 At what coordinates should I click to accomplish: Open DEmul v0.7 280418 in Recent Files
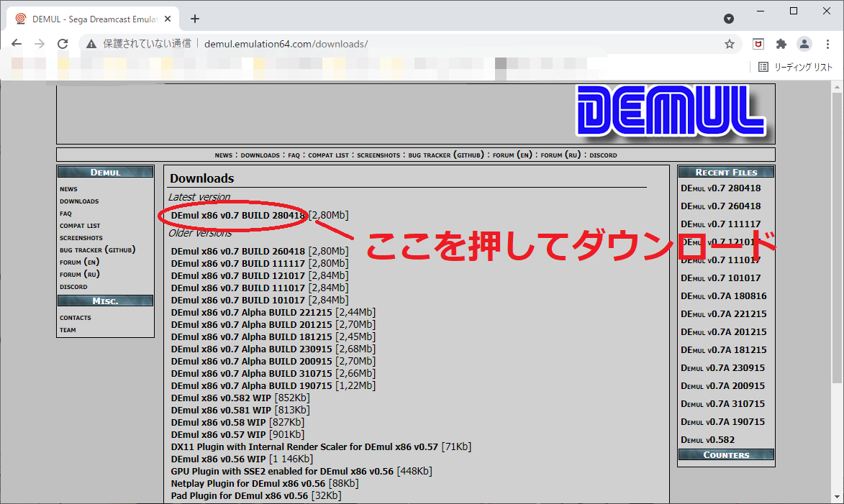pyautogui.click(x=721, y=188)
